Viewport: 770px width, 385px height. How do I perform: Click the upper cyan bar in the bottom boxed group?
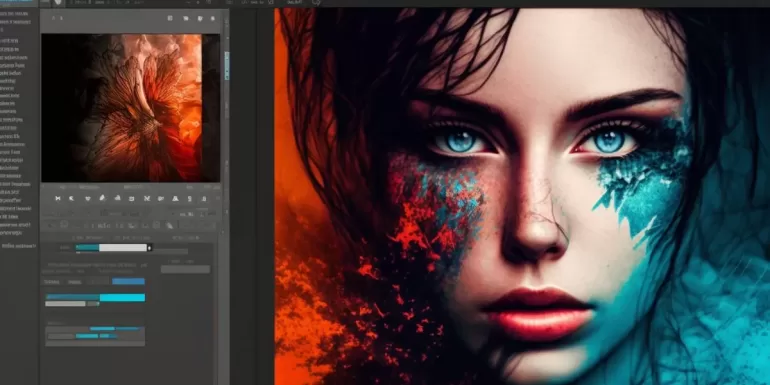pos(102,329)
